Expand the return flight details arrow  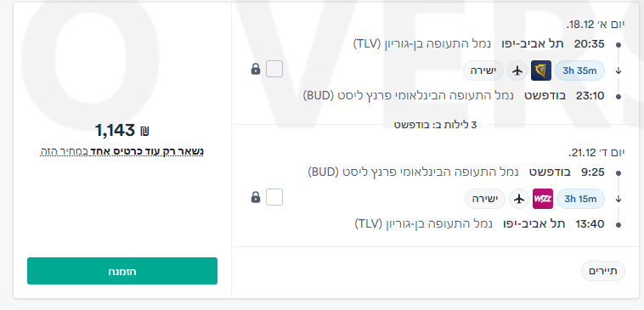point(619,199)
